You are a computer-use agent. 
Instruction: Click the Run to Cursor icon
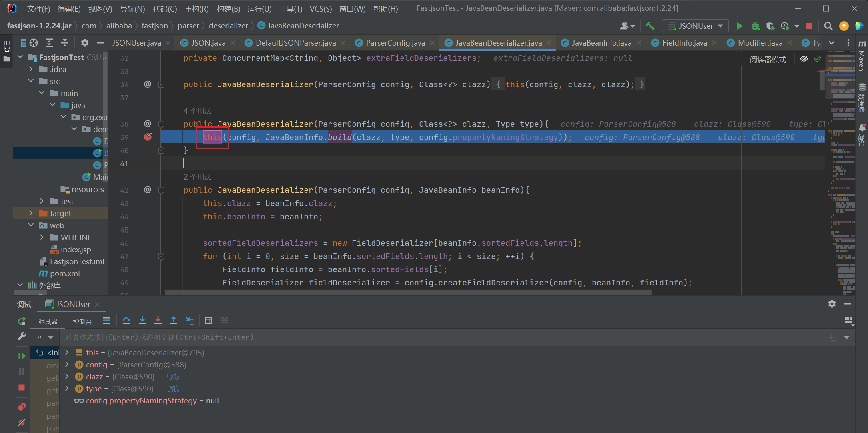(x=190, y=320)
